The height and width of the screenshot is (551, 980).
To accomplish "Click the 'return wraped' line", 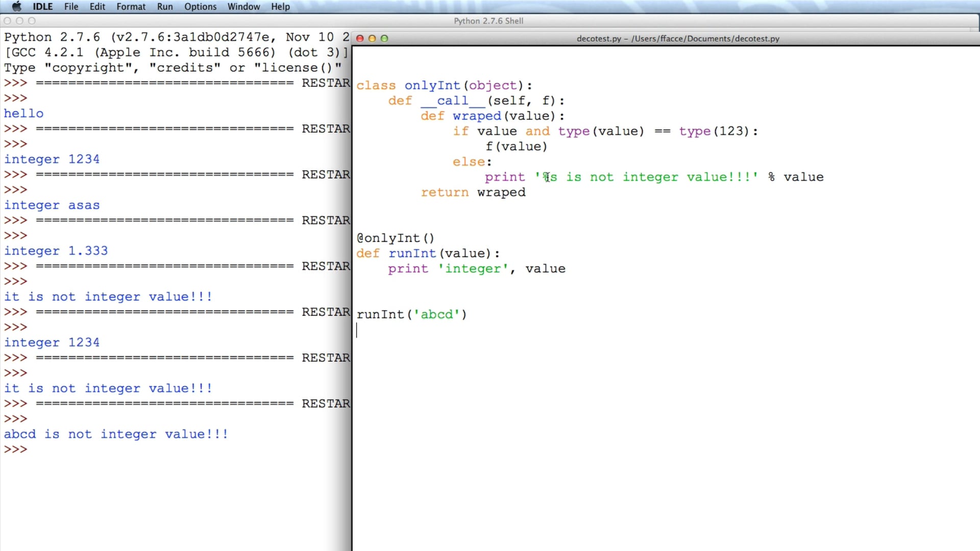I will 473,193.
